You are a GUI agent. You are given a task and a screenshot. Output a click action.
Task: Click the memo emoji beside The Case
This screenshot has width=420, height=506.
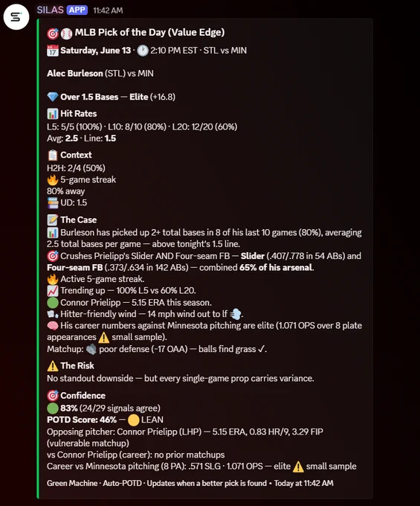tap(53, 220)
